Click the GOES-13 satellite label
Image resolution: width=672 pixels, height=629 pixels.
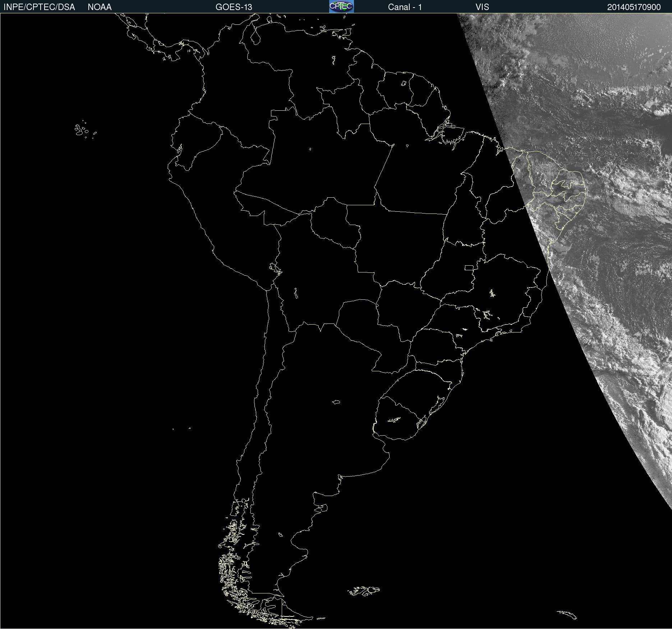pos(234,7)
